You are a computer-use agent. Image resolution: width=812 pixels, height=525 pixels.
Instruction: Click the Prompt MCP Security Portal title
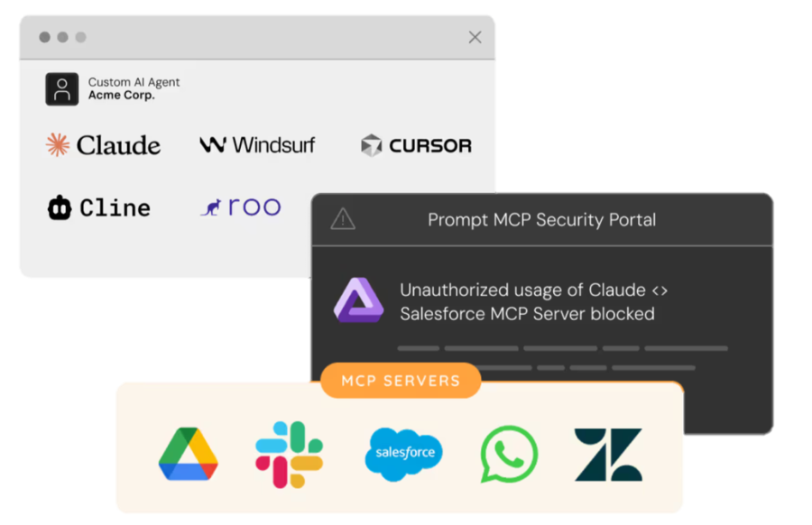coord(542,219)
